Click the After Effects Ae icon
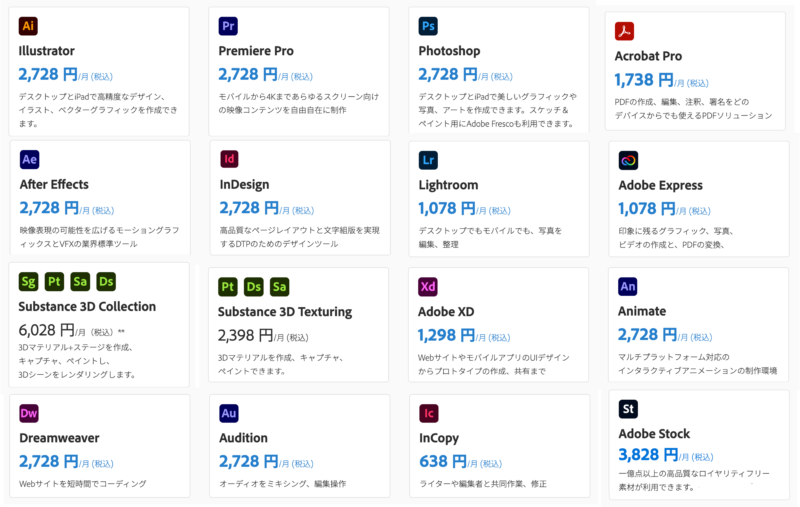 coord(30,160)
